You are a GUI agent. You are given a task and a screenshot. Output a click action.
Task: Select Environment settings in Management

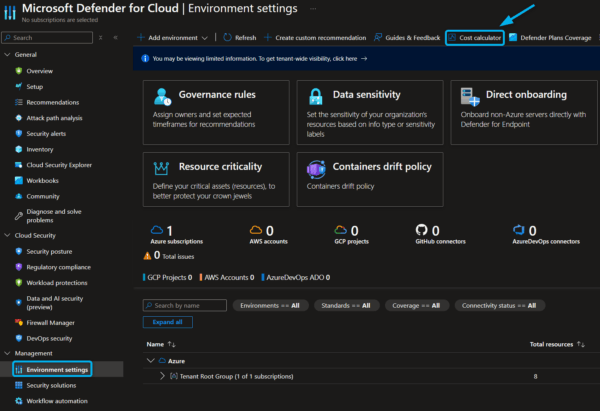click(52, 369)
